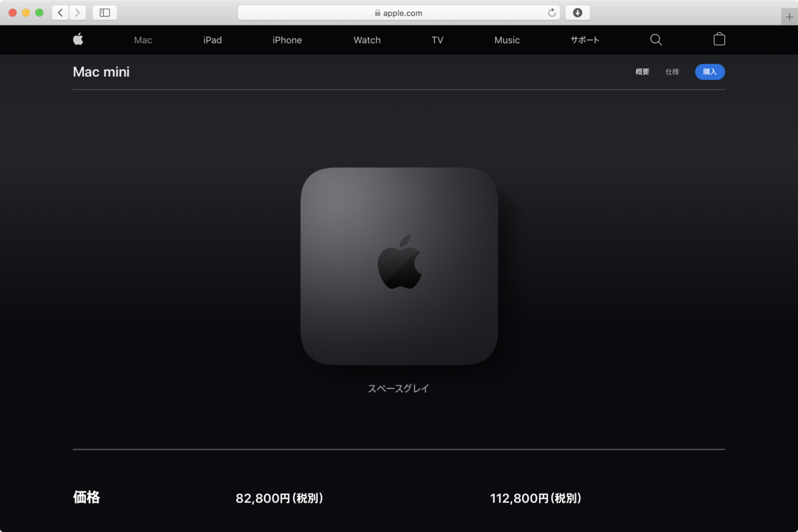The image size is (798, 532).
Task: Click the スペースグレイ caption text
Action: pyautogui.click(x=399, y=388)
